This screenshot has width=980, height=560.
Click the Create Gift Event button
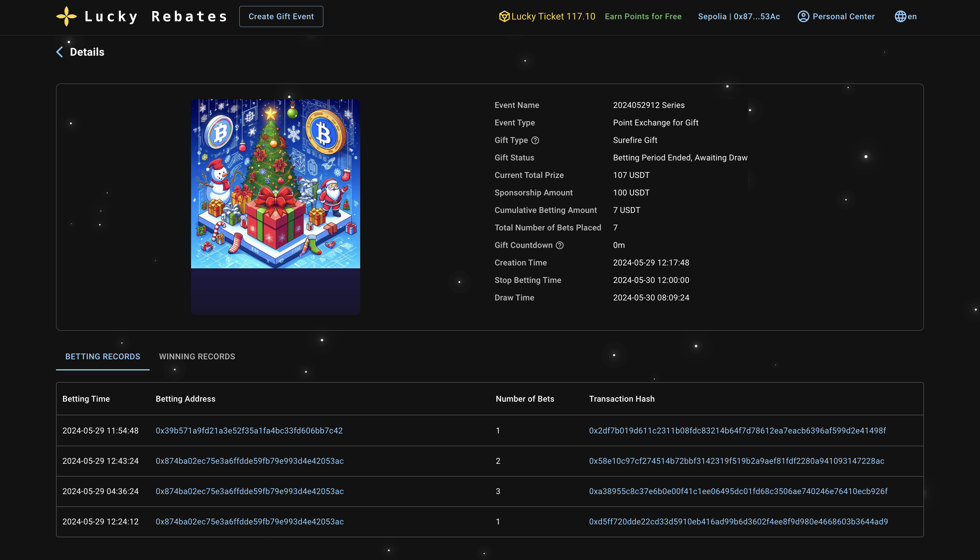click(x=281, y=17)
